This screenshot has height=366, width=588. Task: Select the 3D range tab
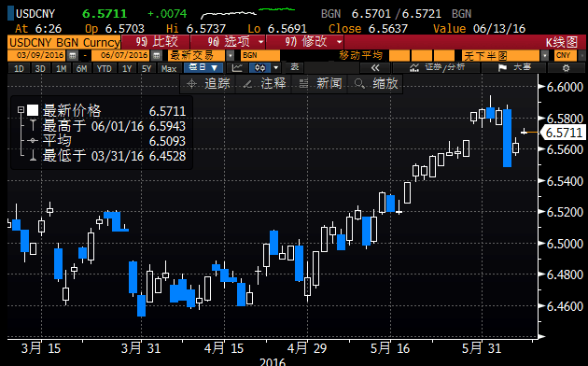click(x=40, y=68)
